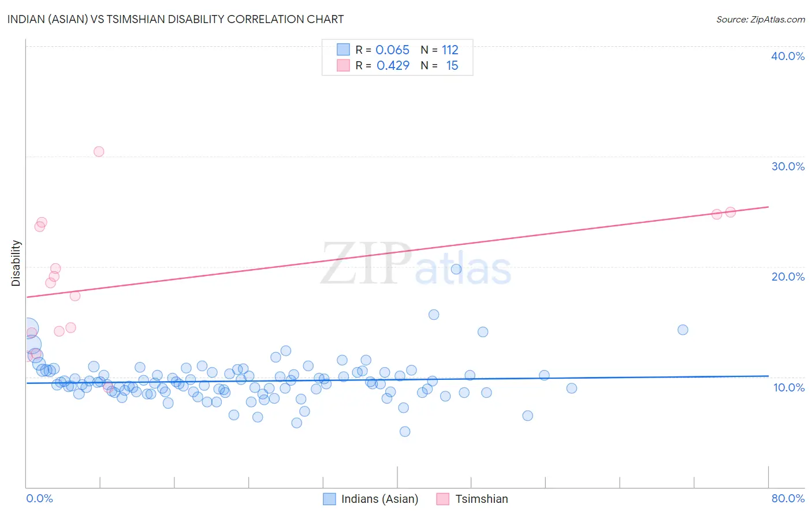Click the 80.0% x-axis label

[788, 498]
